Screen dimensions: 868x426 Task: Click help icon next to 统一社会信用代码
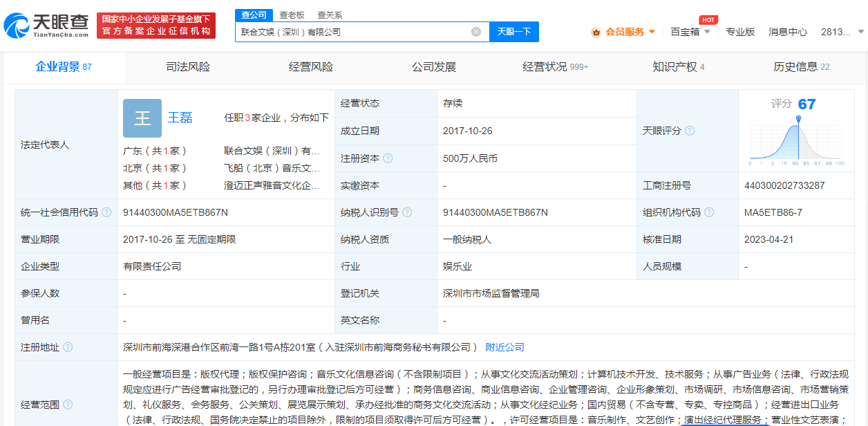[106, 212]
